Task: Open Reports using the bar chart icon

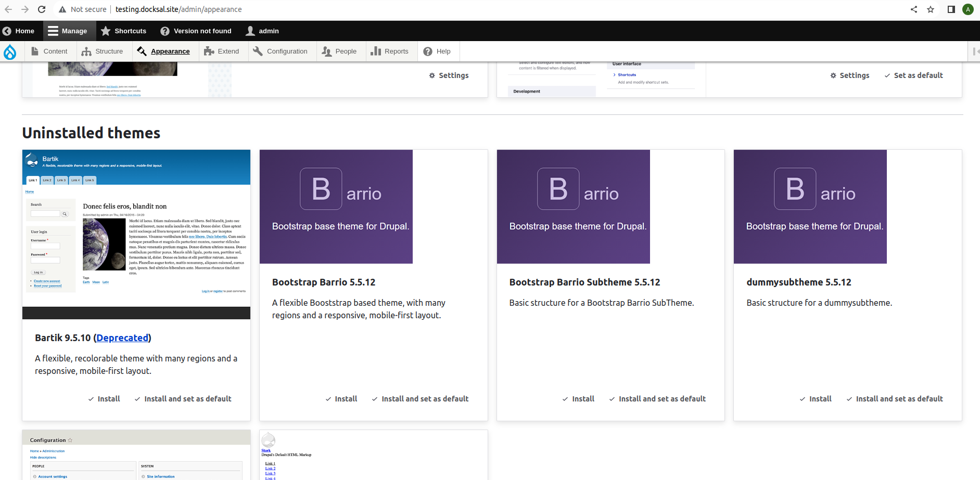Action: [x=376, y=51]
